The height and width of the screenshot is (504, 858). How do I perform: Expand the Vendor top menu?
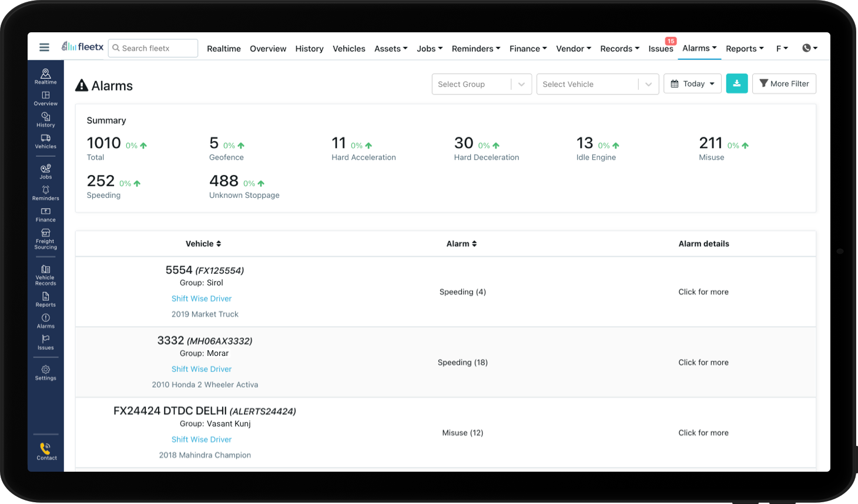(x=574, y=49)
